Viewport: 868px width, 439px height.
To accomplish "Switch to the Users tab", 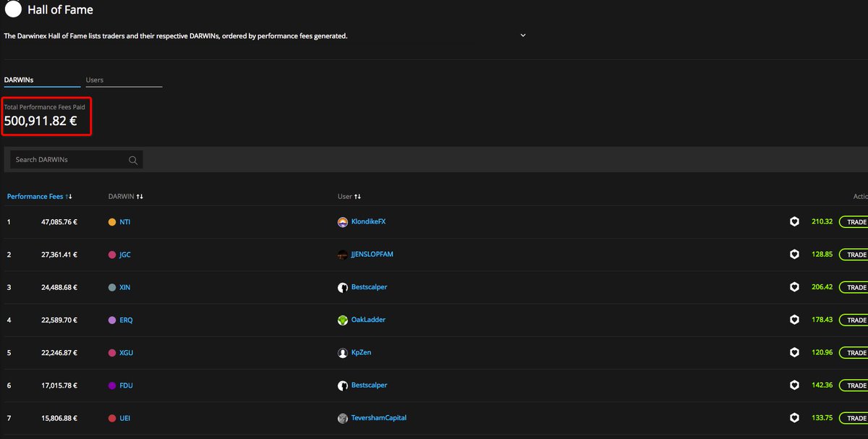I will [95, 80].
